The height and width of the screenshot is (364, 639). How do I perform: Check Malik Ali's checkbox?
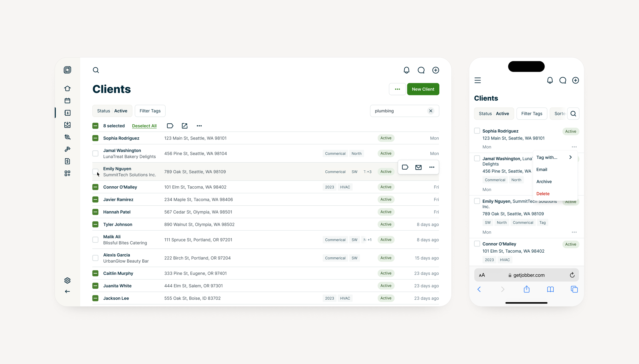click(95, 240)
